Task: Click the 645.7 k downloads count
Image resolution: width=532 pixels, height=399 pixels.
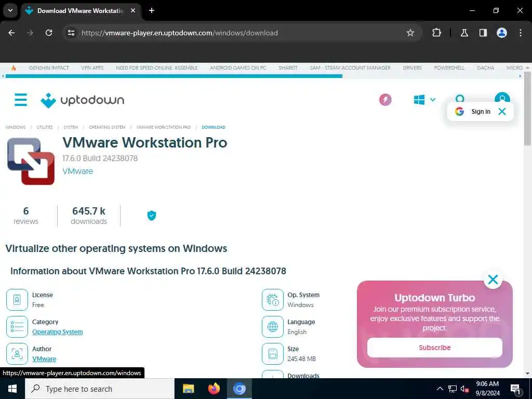Action: click(89, 216)
